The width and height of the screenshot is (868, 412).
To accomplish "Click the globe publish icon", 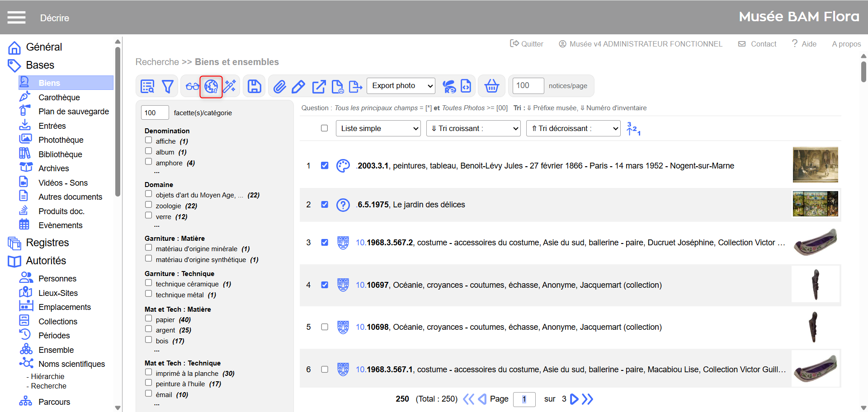I will click(x=211, y=86).
